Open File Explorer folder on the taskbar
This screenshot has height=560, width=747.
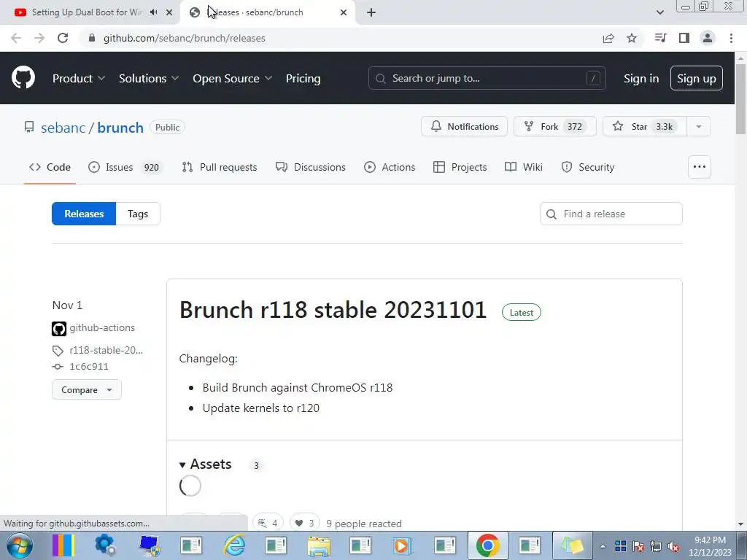(319, 545)
